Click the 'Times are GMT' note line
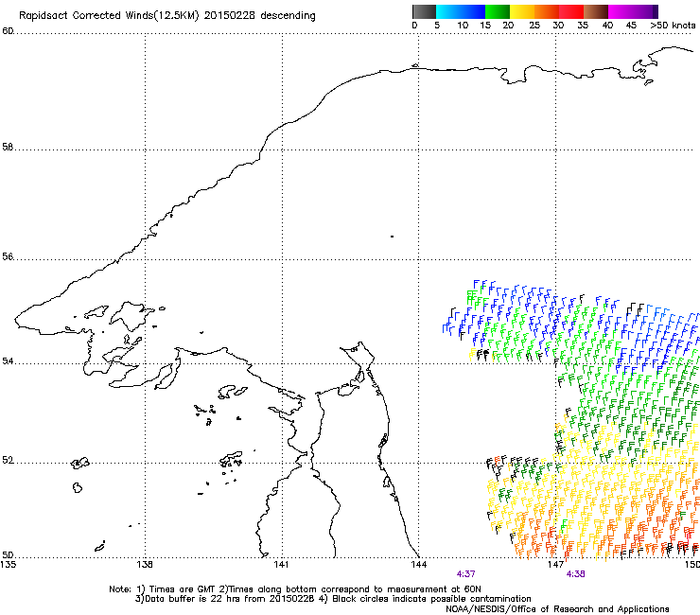700x615 pixels. coord(295,589)
